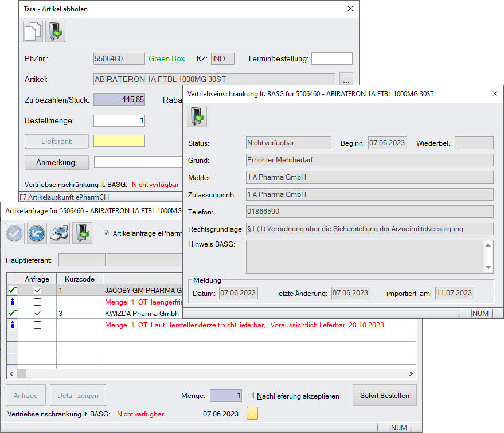Click the exit door icon in Tara window
Viewport: 504px width, 433px height.
point(56,31)
